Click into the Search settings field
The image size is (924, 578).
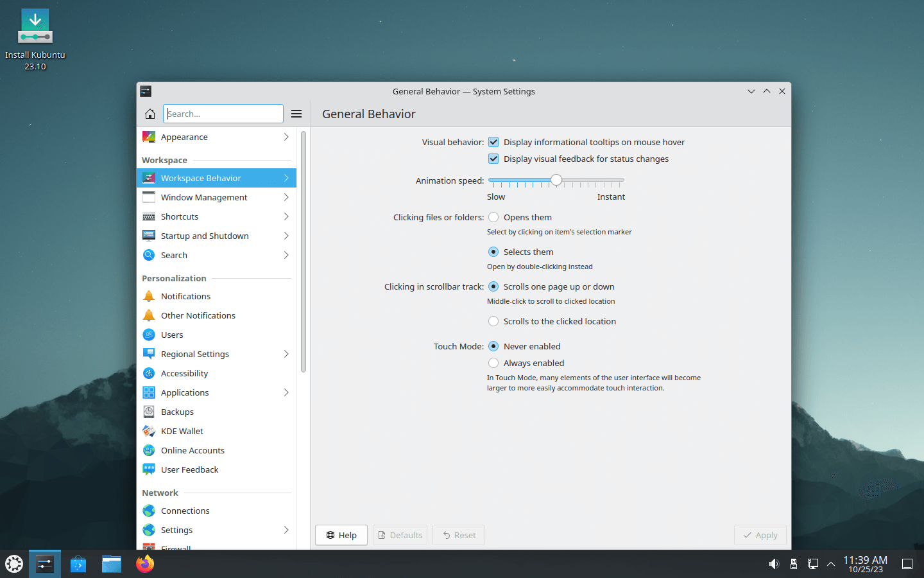coord(223,114)
